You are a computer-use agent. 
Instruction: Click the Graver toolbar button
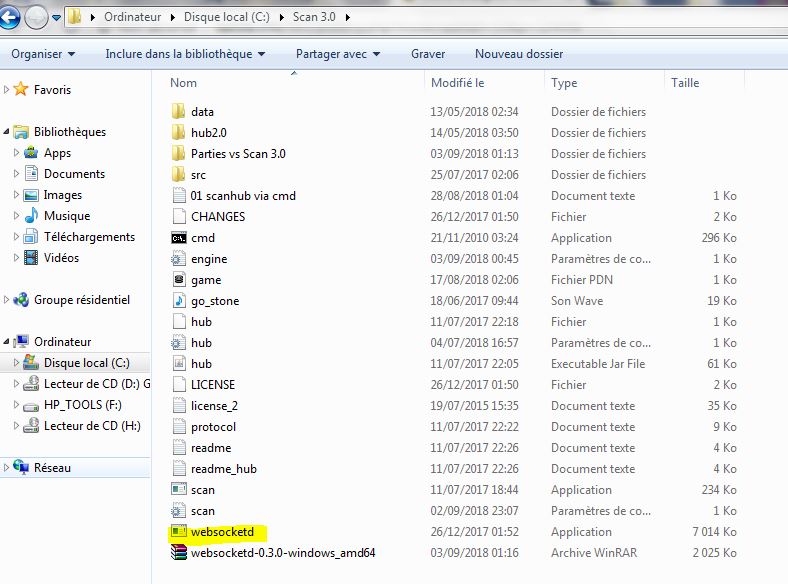428,54
